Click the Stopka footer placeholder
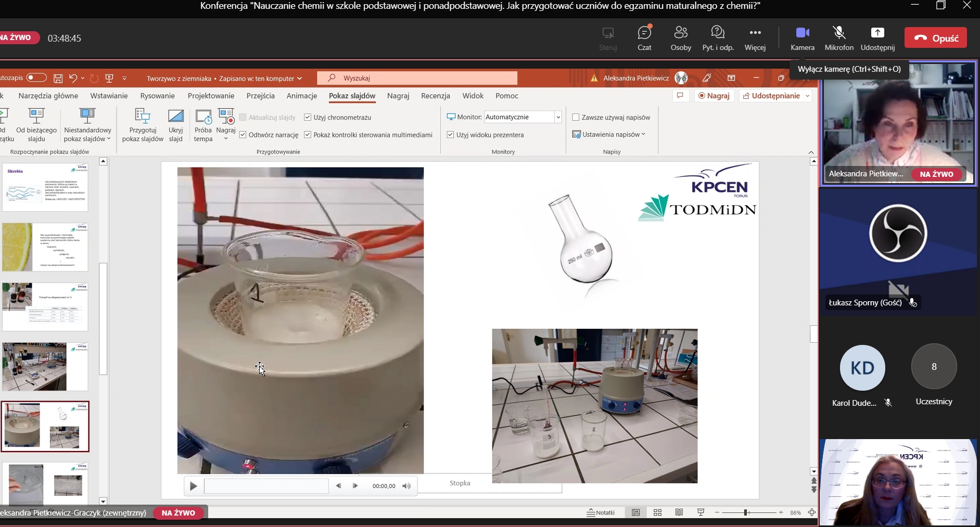The height and width of the screenshot is (527, 980). tap(460, 483)
